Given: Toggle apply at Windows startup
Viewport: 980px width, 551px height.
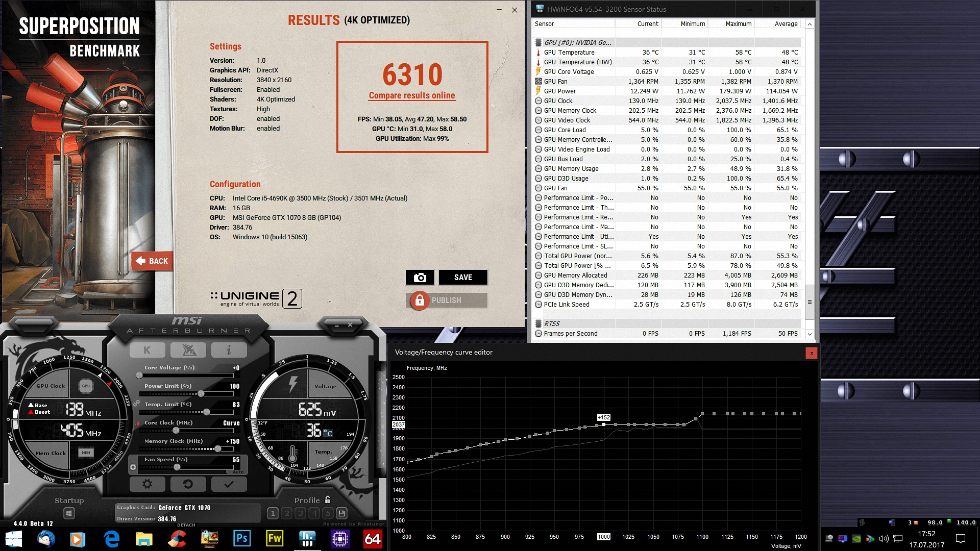Looking at the screenshot, I should [x=69, y=513].
